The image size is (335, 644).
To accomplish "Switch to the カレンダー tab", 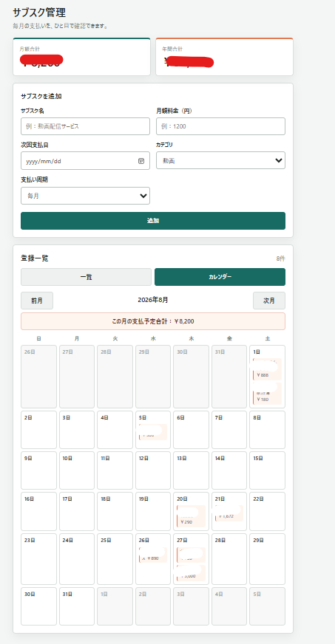I will [220, 277].
